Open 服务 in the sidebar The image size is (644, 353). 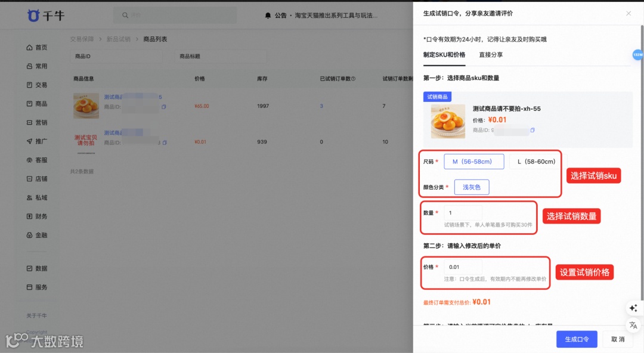pos(37,287)
